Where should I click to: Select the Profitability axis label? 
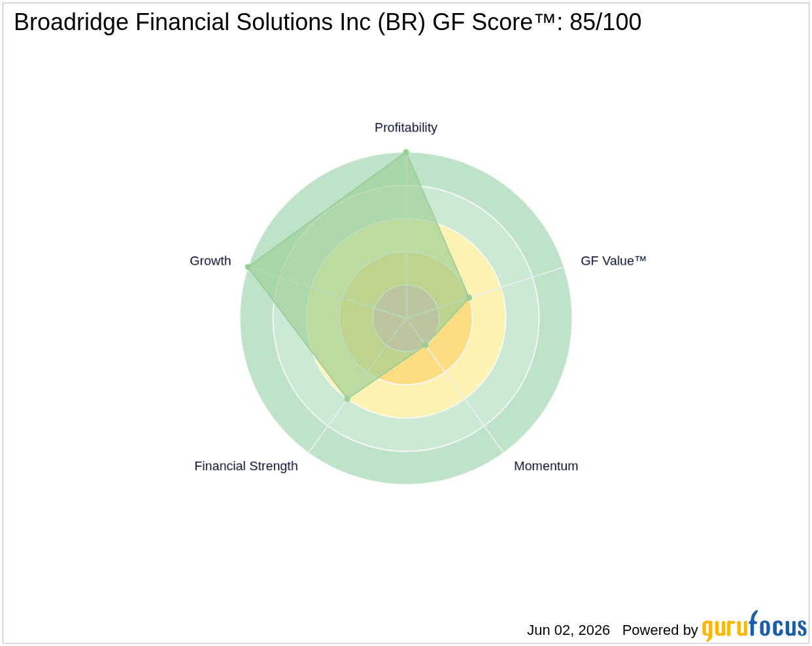pyautogui.click(x=406, y=127)
